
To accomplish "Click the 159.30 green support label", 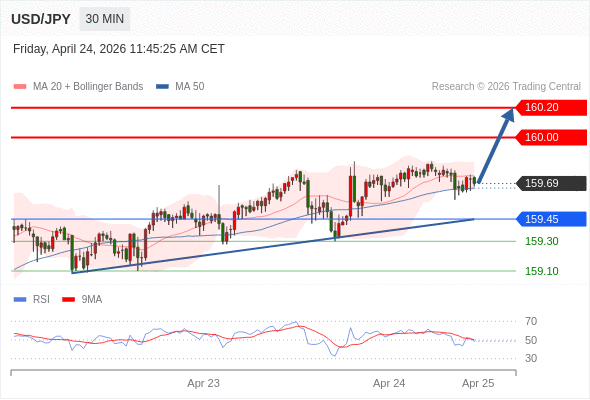I will pyautogui.click(x=541, y=241).
